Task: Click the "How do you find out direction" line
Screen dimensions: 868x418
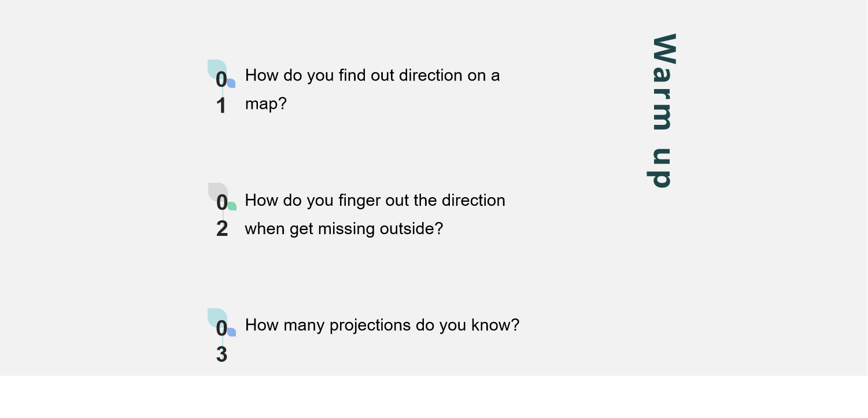Action: tap(372, 76)
